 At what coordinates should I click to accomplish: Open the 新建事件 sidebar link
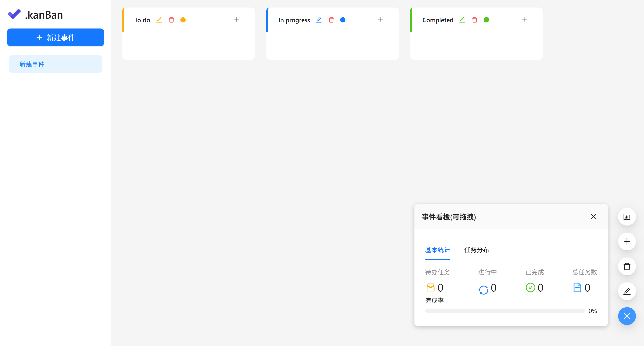coord(32,64)
